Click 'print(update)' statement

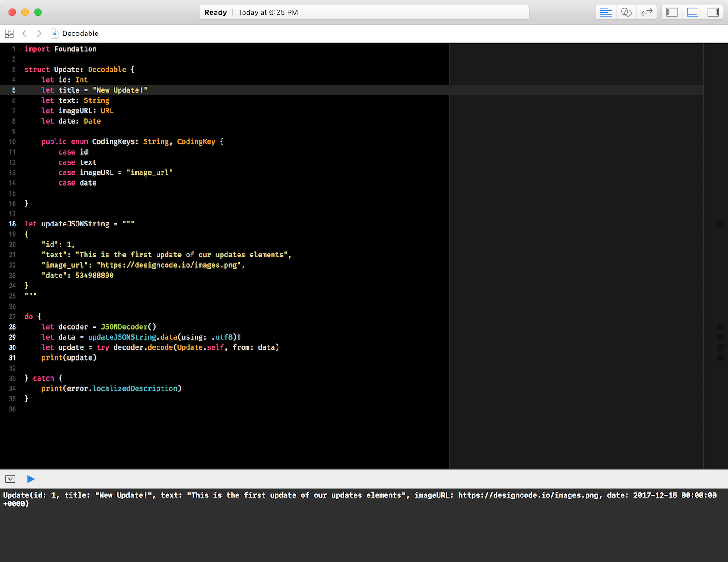tap(69, 357)
